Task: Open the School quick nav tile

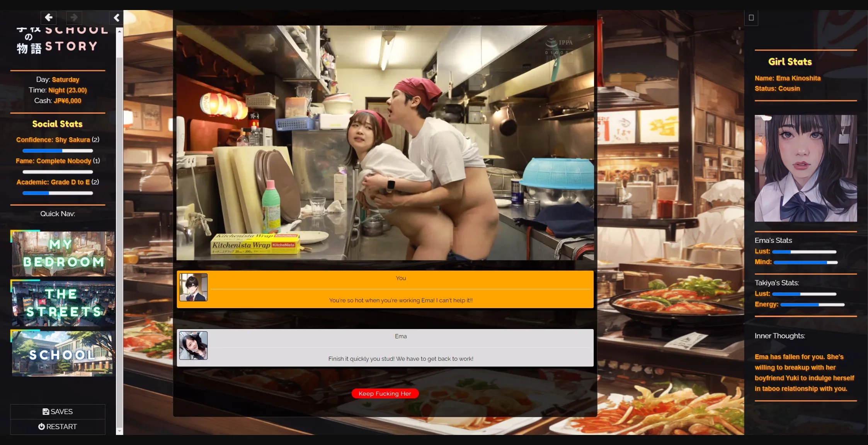Action: (63, 353)
